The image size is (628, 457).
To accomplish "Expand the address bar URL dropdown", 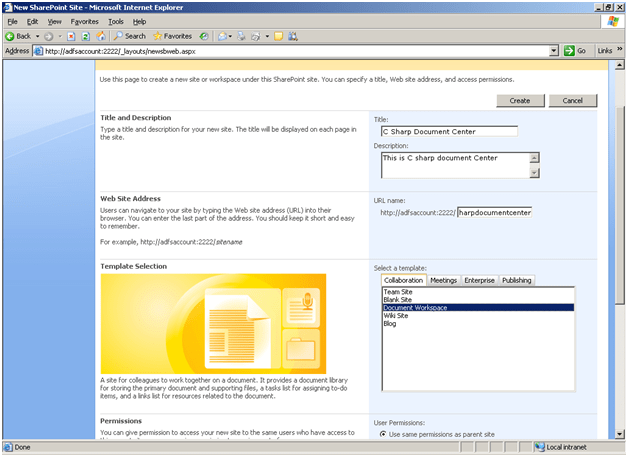I will (553, 50).
